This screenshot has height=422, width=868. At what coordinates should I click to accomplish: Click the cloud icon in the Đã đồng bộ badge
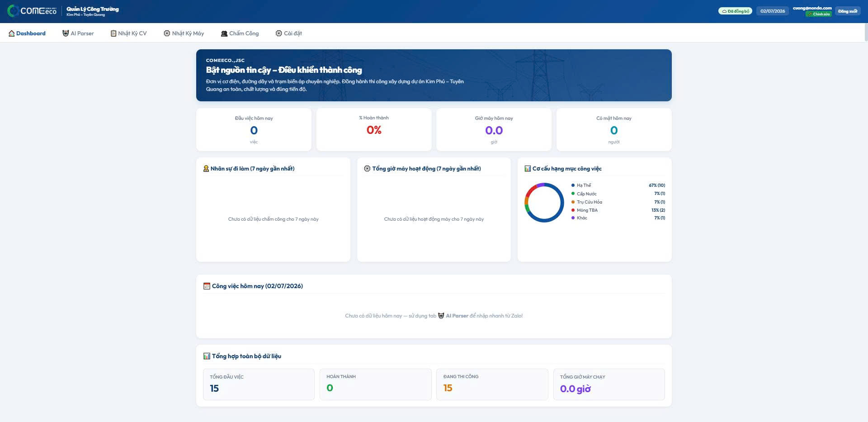pyautogui.click(x=724, y=11)
